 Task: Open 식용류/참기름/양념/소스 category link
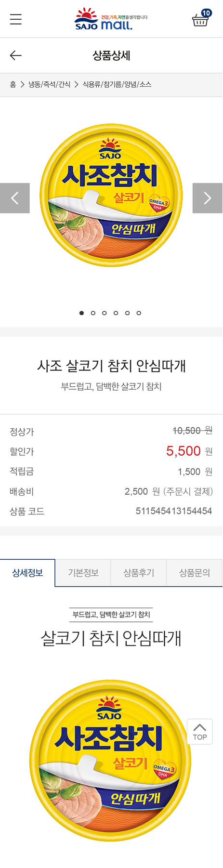coord(117,85)
